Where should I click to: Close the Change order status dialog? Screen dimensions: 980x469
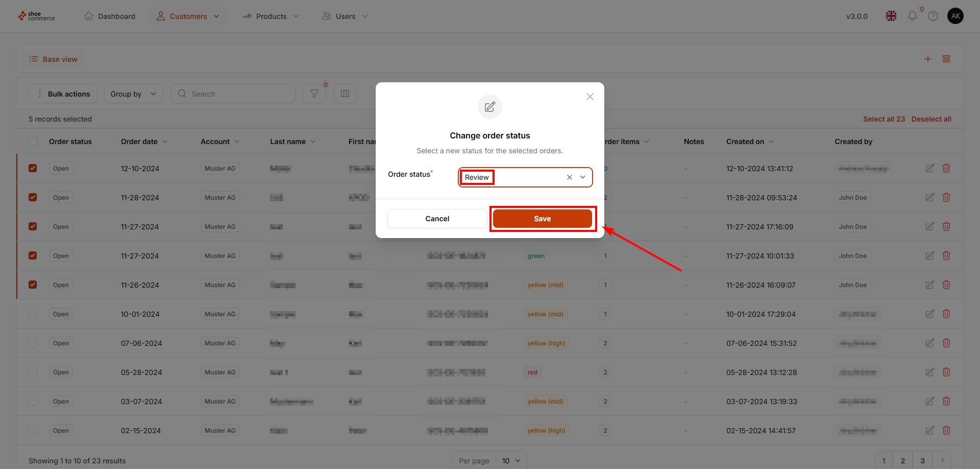click(x=590, y=97)
